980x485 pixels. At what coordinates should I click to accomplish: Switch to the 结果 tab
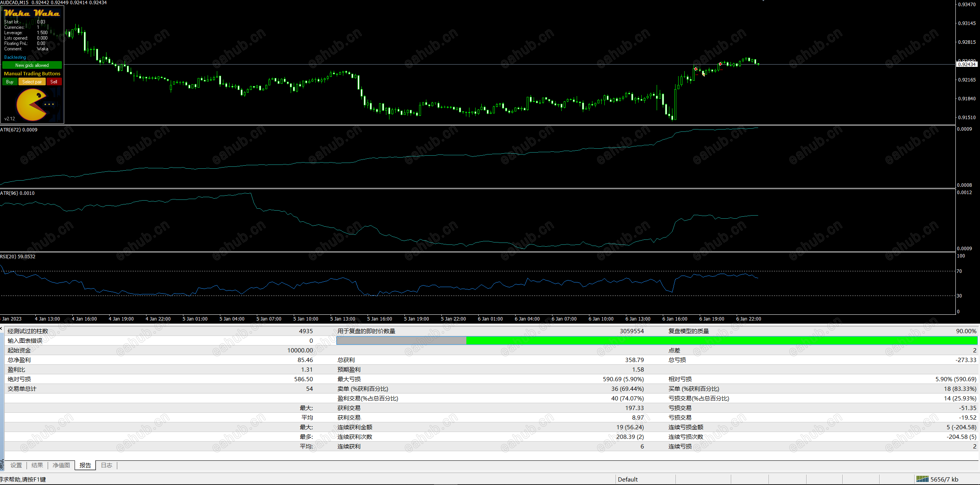[37, 465]
